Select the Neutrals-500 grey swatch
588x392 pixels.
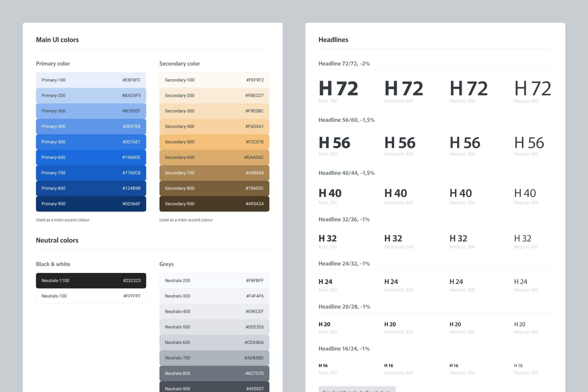[x=214, y=327]
